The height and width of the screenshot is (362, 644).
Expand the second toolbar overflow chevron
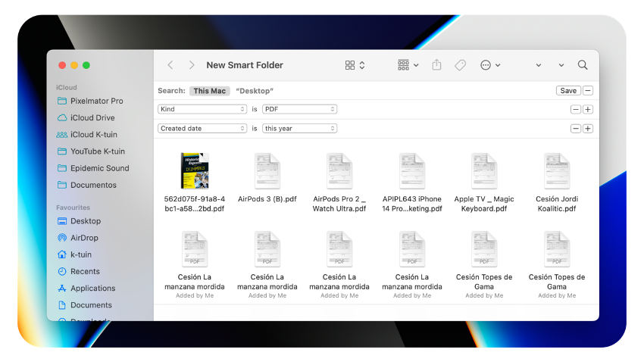[x=561, y=65]
